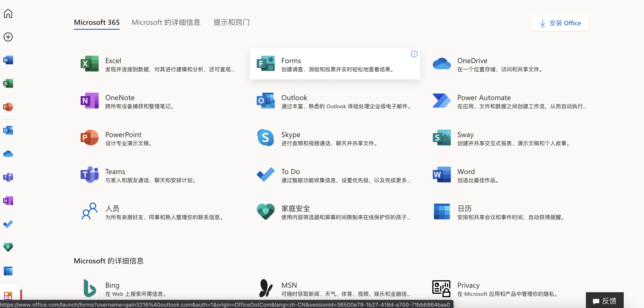This screenshot has height=308, width=644.
Task: Switch to 提示和窍门 tab
Action: pos(231,23)
